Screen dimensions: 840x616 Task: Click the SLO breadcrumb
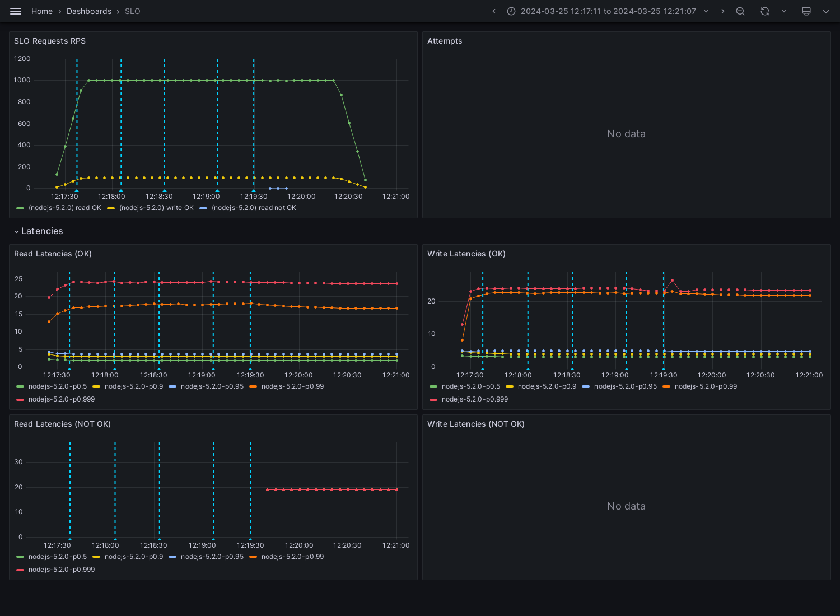[133, 11]
